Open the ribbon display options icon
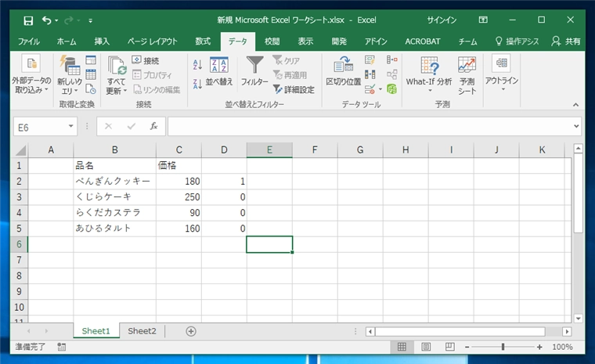Screen dimensions: 595x364 coord(483,20)
